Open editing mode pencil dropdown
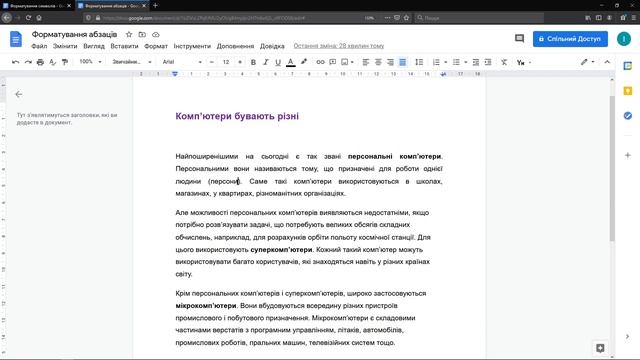Viewport: 640px width, 360px height. (x=587, y=62)
